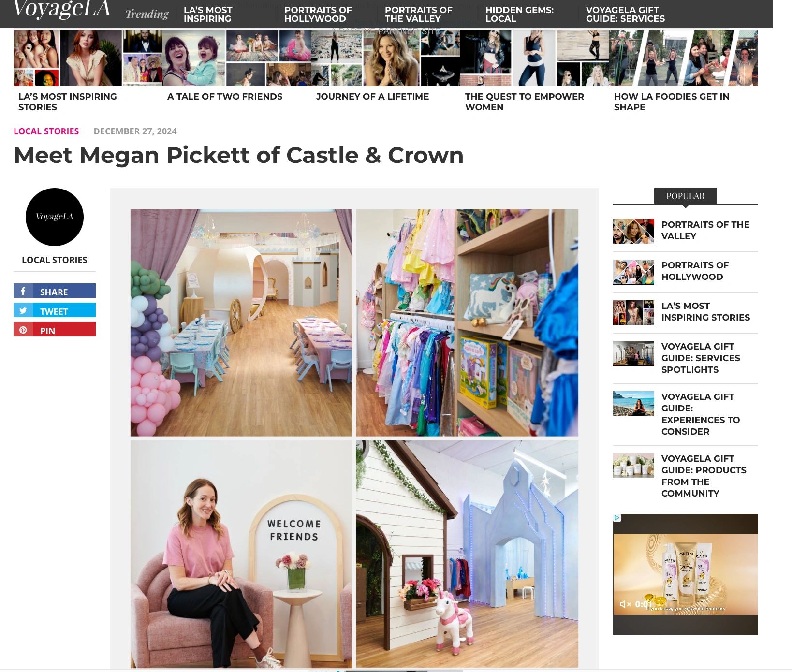Select Hidden Gems: Local trending item
792x672 pixels.
[519, 14]
